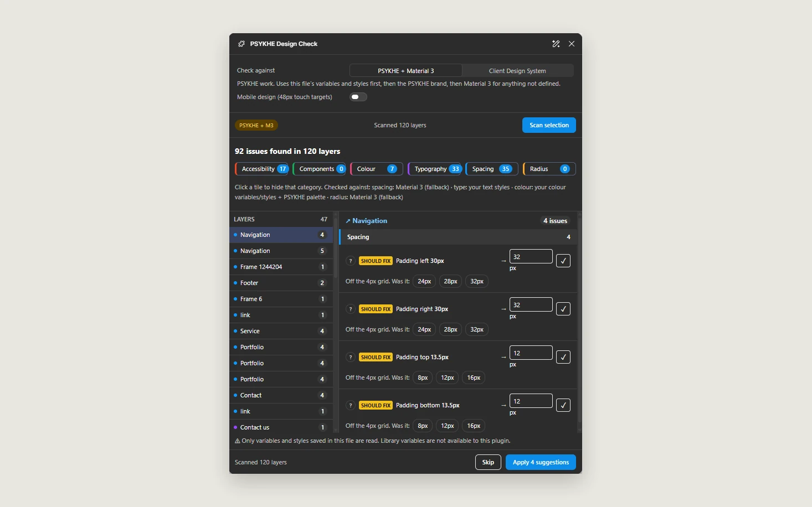
Task: Click the PSYKHE plugin logo icon
Action: coord(241,44)
